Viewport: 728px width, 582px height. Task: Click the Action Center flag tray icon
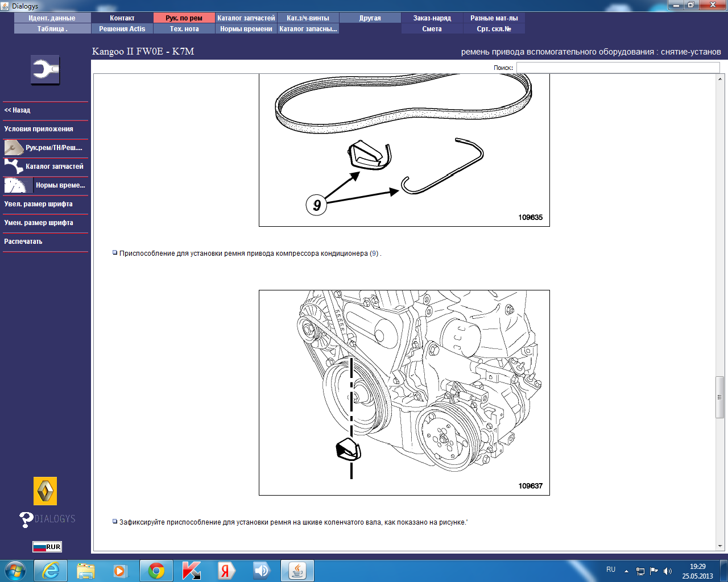(654, 571)
